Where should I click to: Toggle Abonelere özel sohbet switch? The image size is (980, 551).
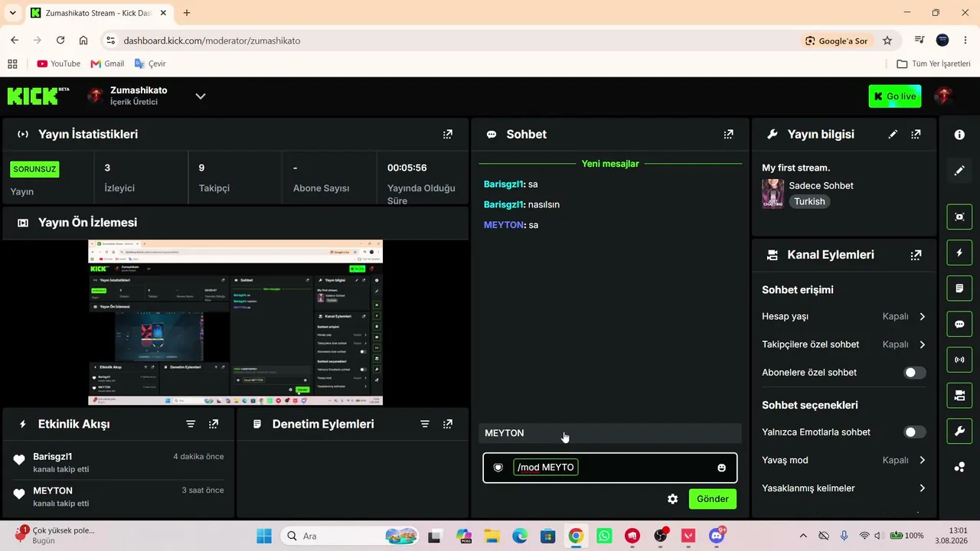(914, 373)
